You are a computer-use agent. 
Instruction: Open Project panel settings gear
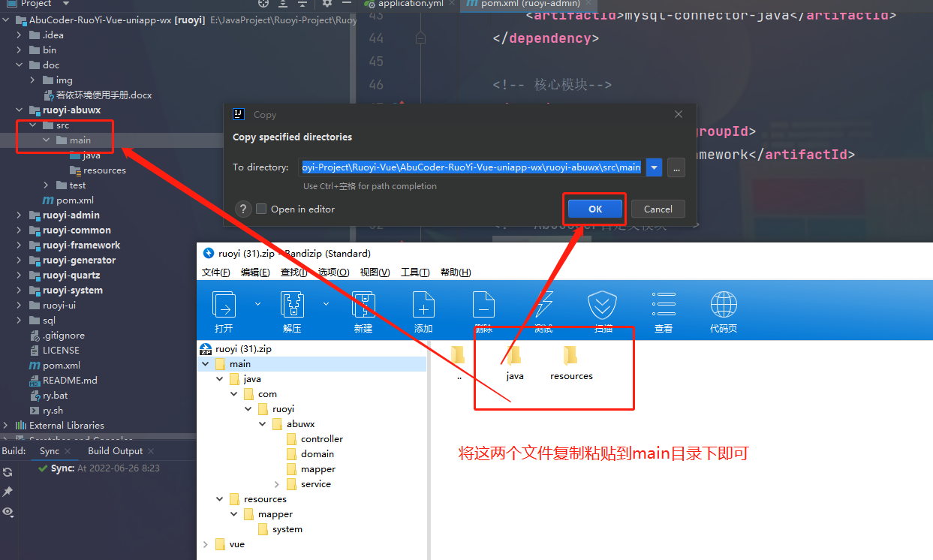pos(327,4)
